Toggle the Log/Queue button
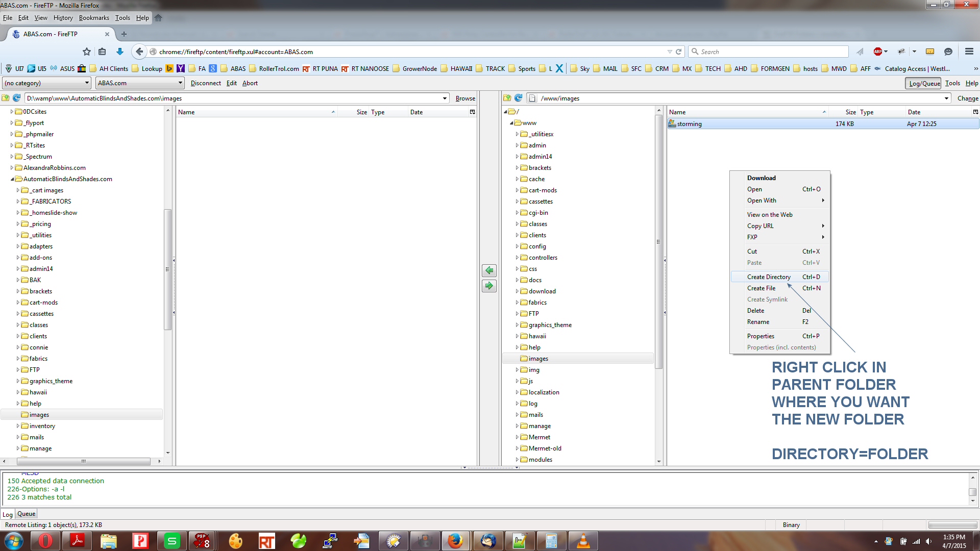This screenshot has height=551, width=980. pos(924,83)
